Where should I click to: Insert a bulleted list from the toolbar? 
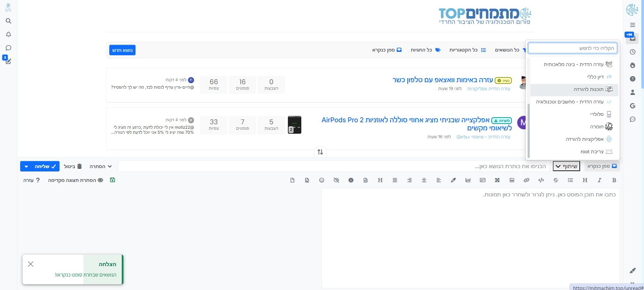pyautogui.click(x=570, y=180)
